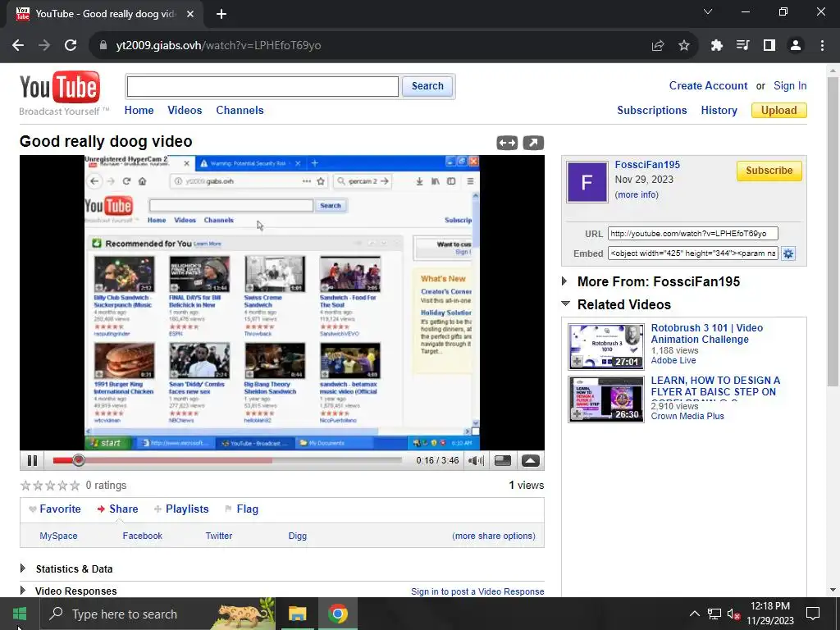Open Chrome three-dot menu
This screenshot has height=630, width=840.
822,46
